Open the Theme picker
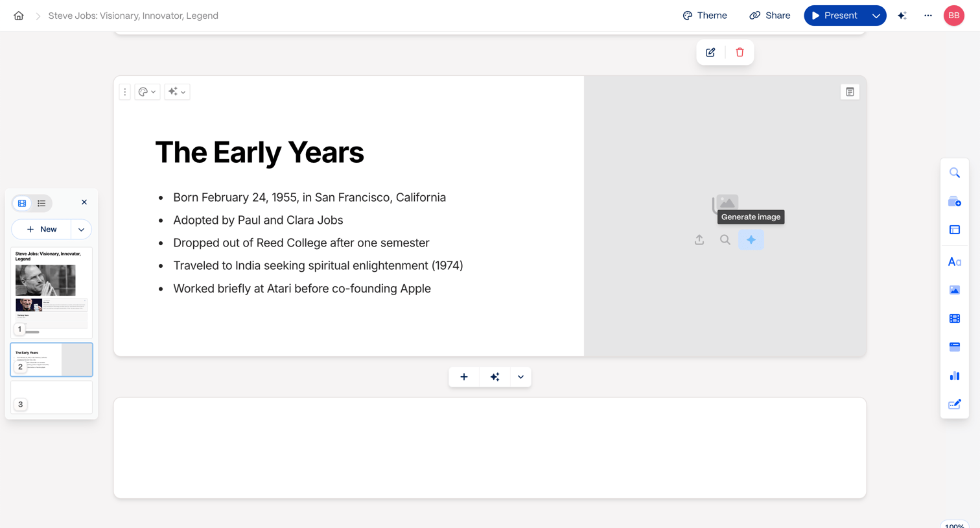This screenshot has height=528, width=980. point(705,16)
